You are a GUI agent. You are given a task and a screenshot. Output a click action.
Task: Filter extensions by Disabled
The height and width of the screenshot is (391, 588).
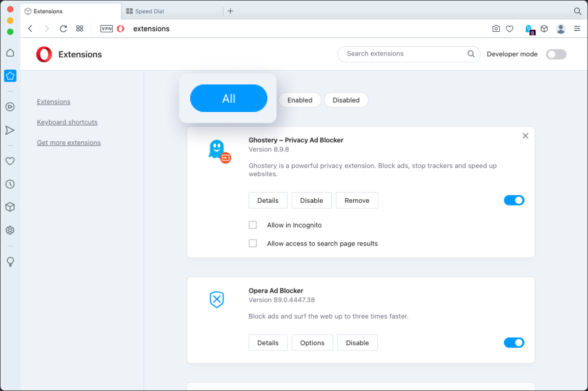pos(346,100)
